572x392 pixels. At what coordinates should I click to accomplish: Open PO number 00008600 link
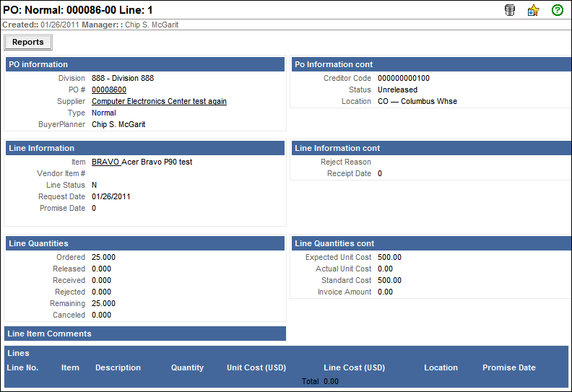tap(109, 90)
